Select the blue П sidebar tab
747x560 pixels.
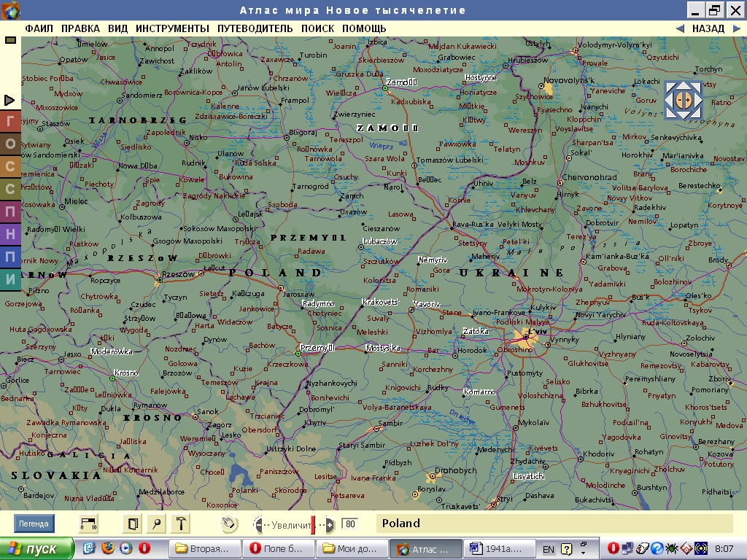point(10,257)
